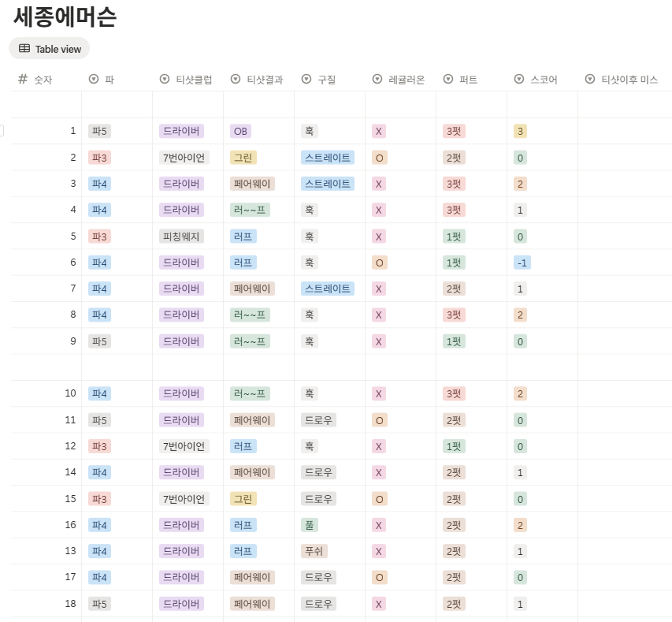The image size is (672, 622).
Task: Open the 숫자 column header menu
Action: 43,79
